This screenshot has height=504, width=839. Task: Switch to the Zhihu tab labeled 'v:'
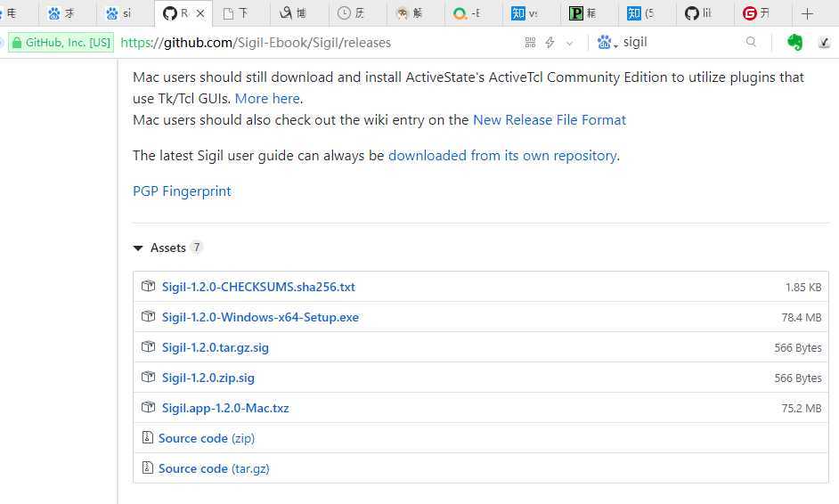pos(532,13)
